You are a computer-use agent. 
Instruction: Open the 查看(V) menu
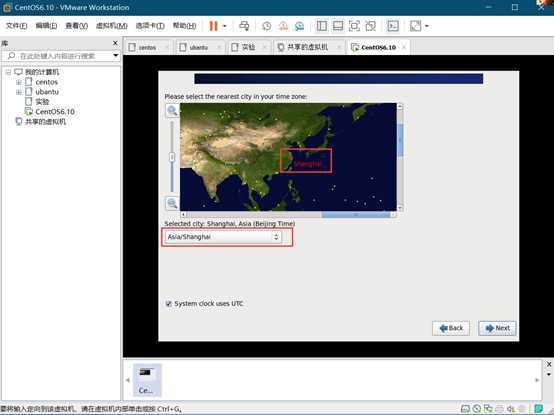[x=76, y=26]
